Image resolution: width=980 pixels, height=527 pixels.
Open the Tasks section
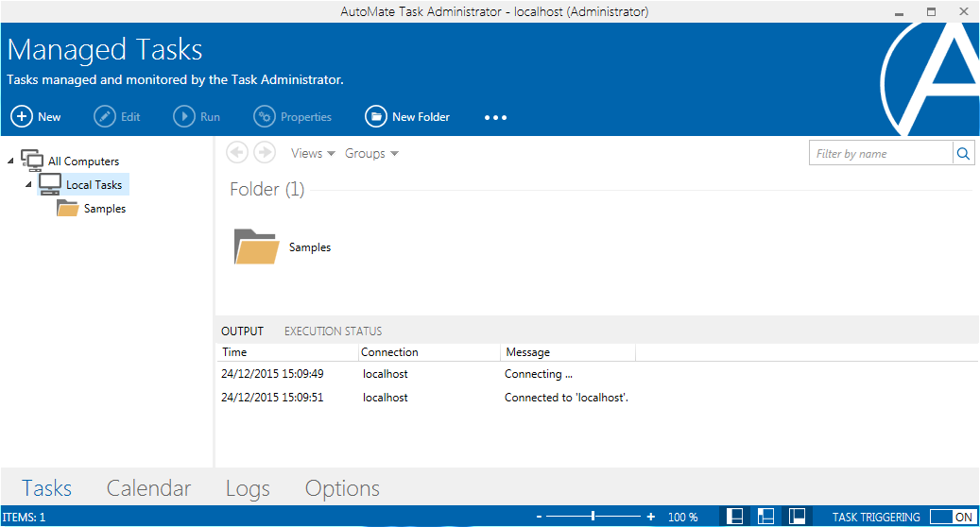(x=47, y=488)
